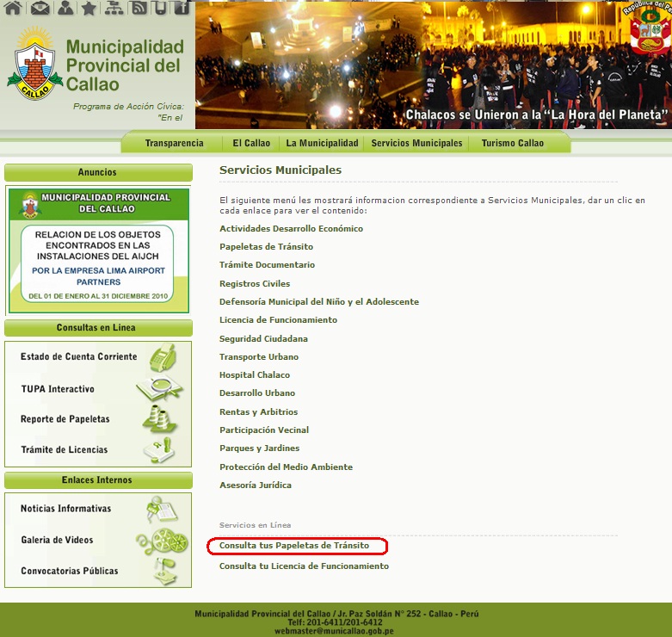This screenshot has height=637, width=672.
Task: Open the Transparencia menu
Action: [x=174, y=143]
